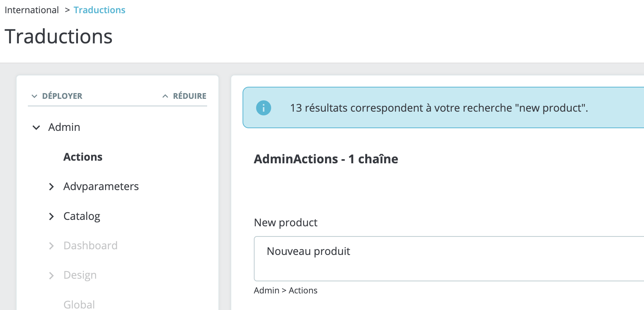
Task: Select the Design tree item
Action: pyautogui.click(x=80, y=275)
